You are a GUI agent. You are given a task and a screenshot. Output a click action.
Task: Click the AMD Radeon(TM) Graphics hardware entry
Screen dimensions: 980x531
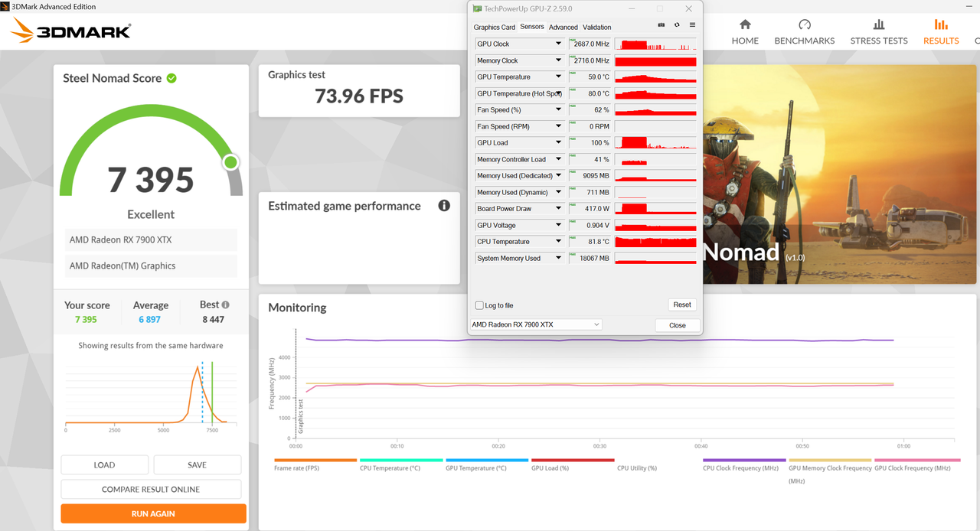150,265
